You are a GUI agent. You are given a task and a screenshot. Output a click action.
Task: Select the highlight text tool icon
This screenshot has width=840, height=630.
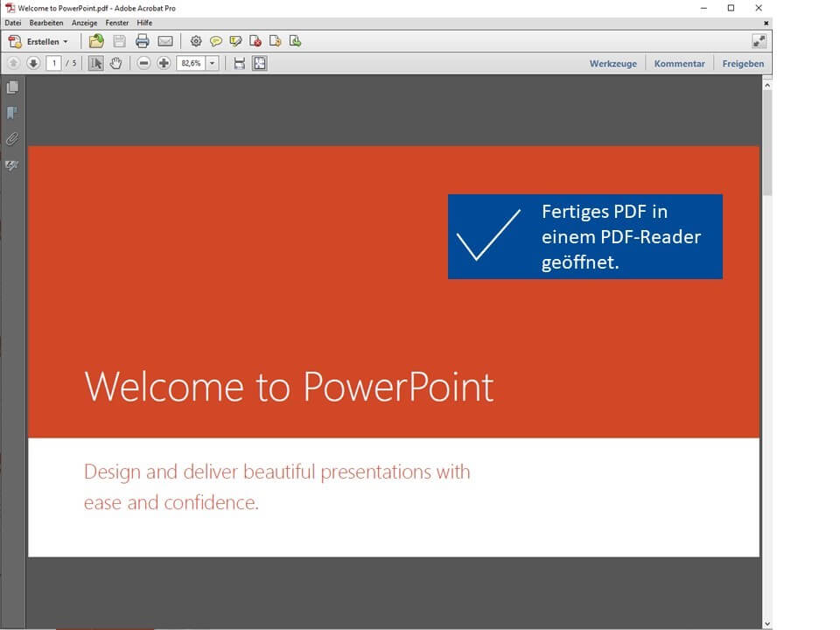point(235,41)
